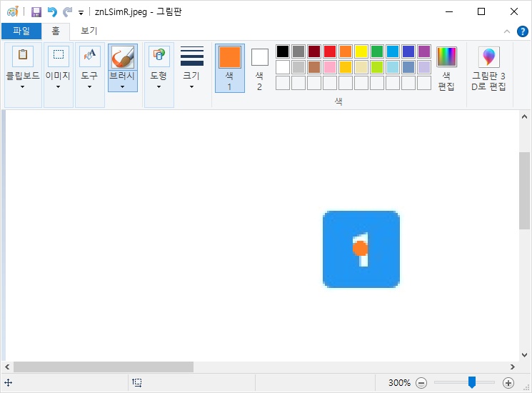Click the cursor position icon in status bar
This screenshot has height=393, width=532.
8,383
